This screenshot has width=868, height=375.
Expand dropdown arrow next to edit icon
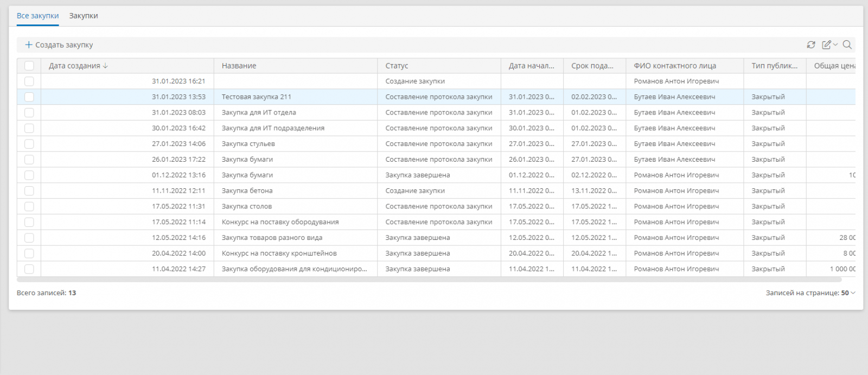coord(835,45)
